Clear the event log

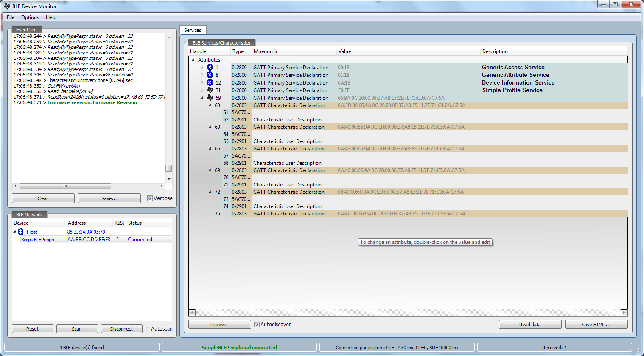pos(43,198)
